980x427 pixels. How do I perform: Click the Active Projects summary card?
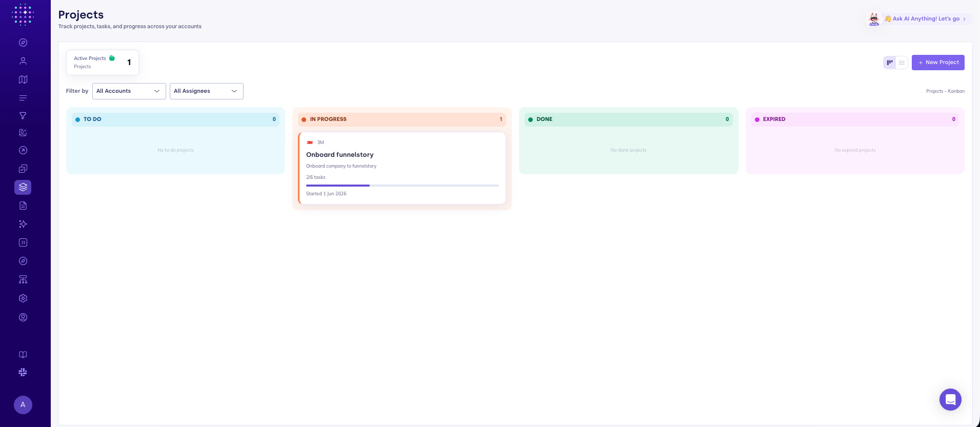103,63
